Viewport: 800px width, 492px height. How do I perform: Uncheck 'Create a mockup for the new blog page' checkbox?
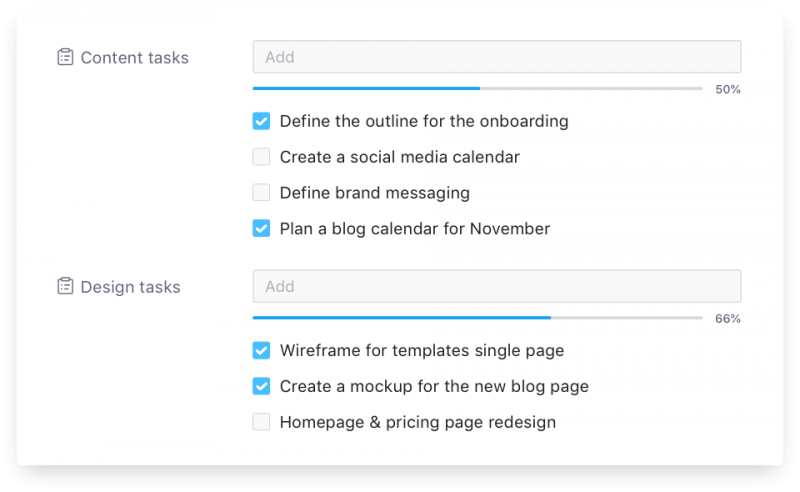261,386
